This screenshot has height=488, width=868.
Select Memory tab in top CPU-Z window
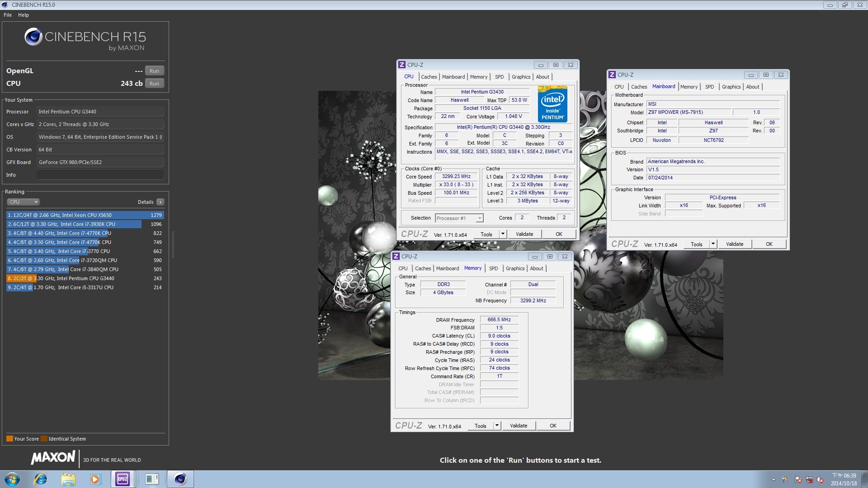tap(479, 77)
